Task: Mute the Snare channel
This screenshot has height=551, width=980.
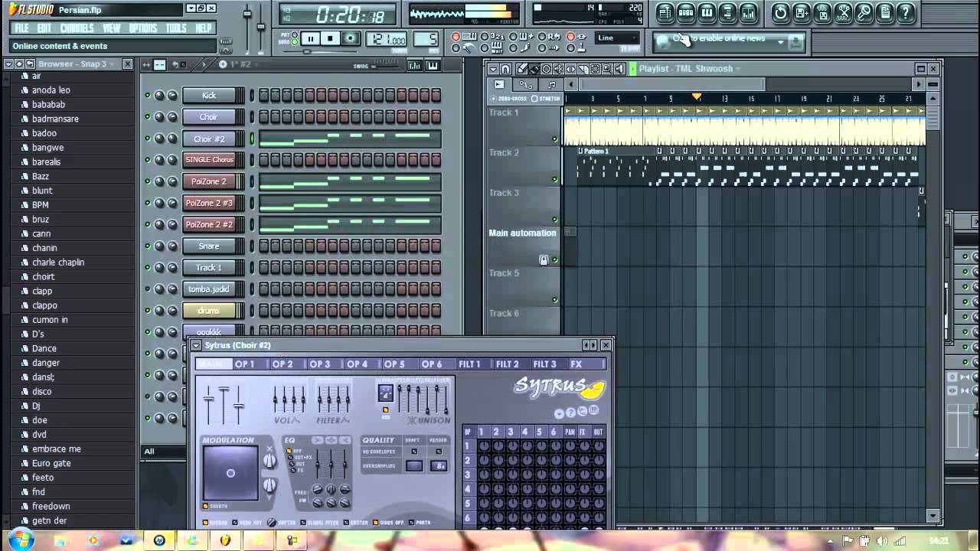Action: tap(148, 246)
